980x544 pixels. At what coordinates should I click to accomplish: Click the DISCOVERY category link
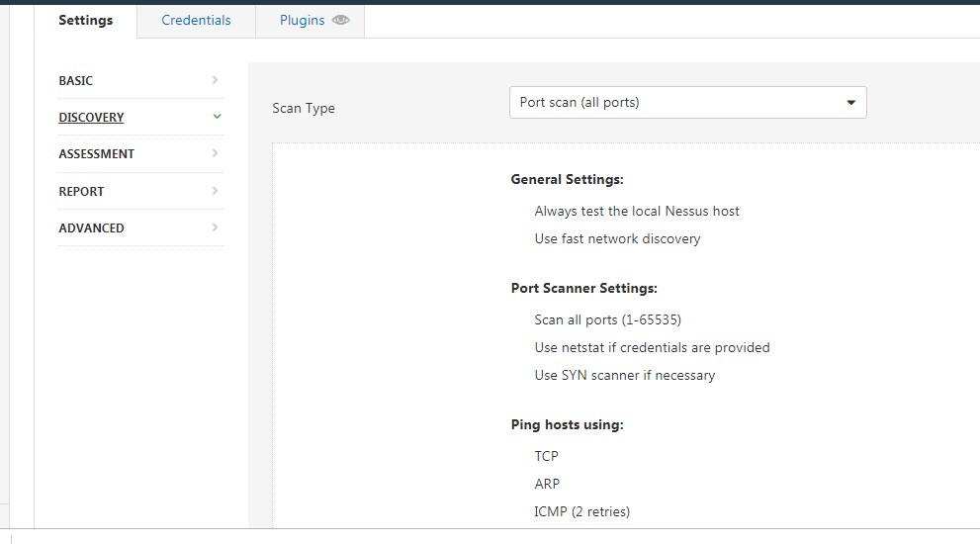tap(91, 118)
